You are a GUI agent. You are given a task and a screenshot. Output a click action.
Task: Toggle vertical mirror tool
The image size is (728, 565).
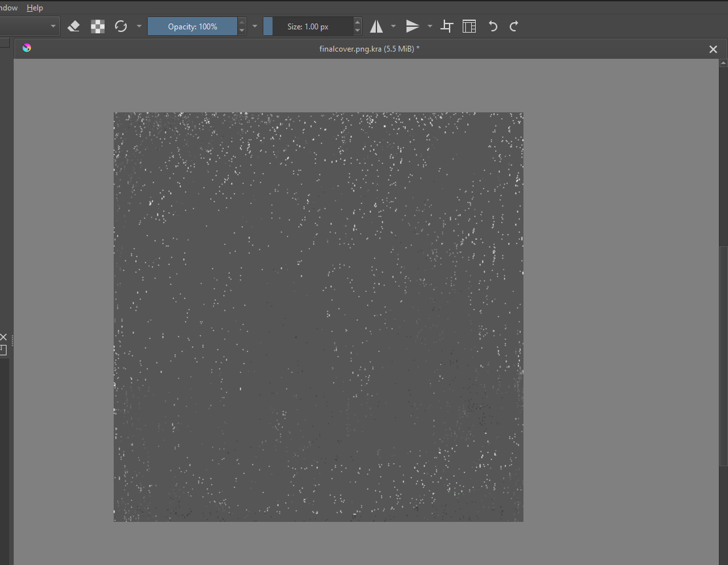pyautogui.click(x=413, y=26)
